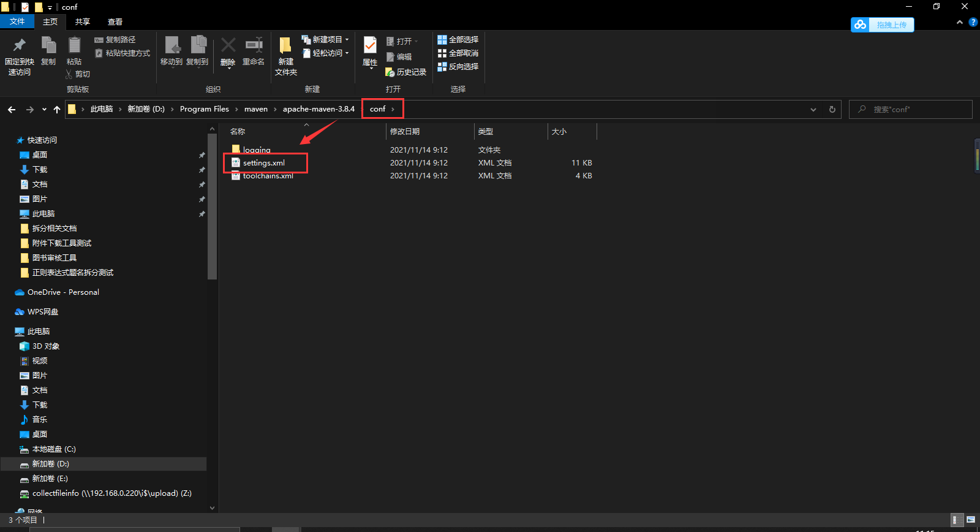Select the settings.xml file

[x=264, y=163]
